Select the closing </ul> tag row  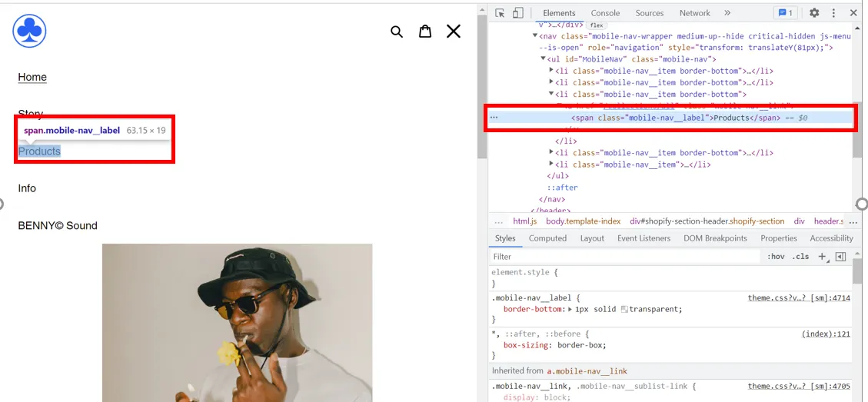559,175
